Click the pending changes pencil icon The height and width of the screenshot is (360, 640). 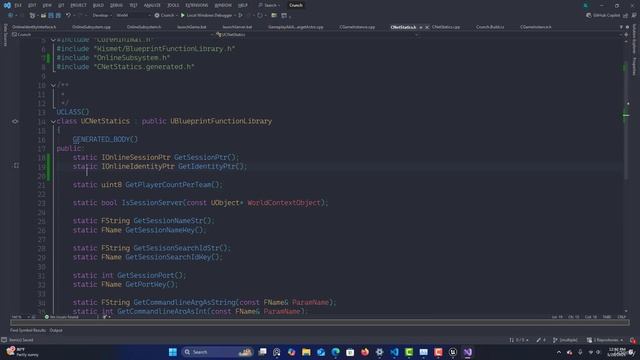(x=541, y=340)
